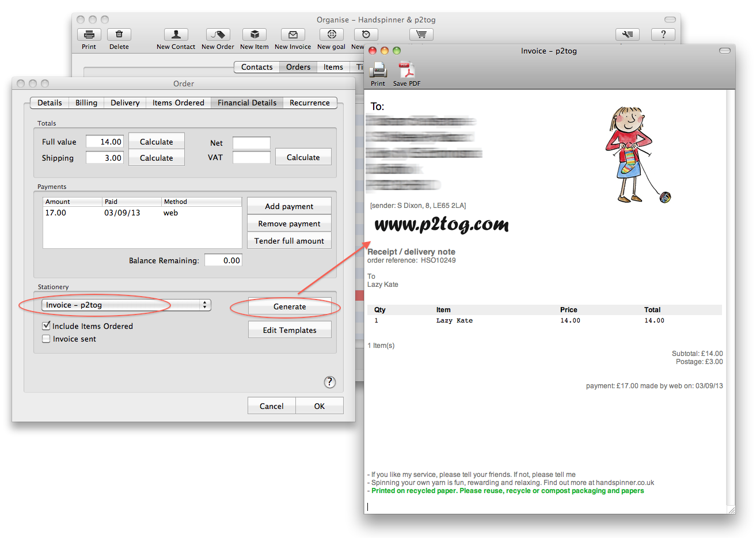Viewport: 756px width, 538px height.
Task: Click the shopping cart toolbar icon
Action: (421, 35)
